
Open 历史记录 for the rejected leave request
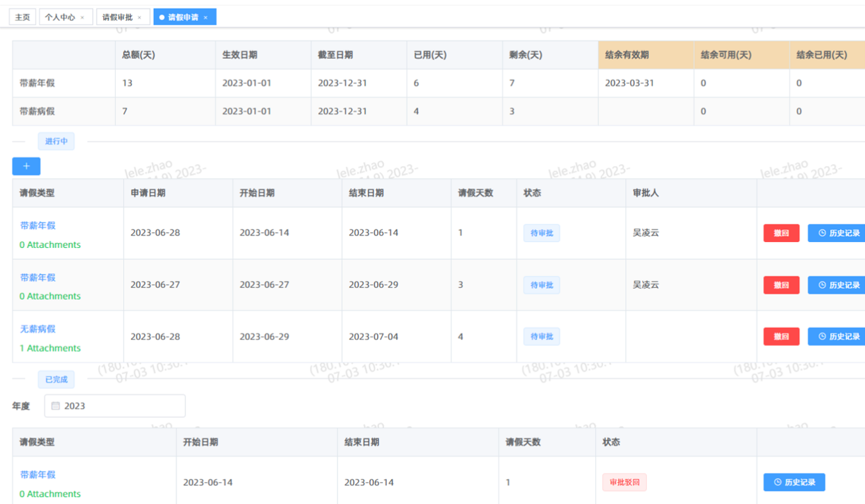[x=794, y=482]
